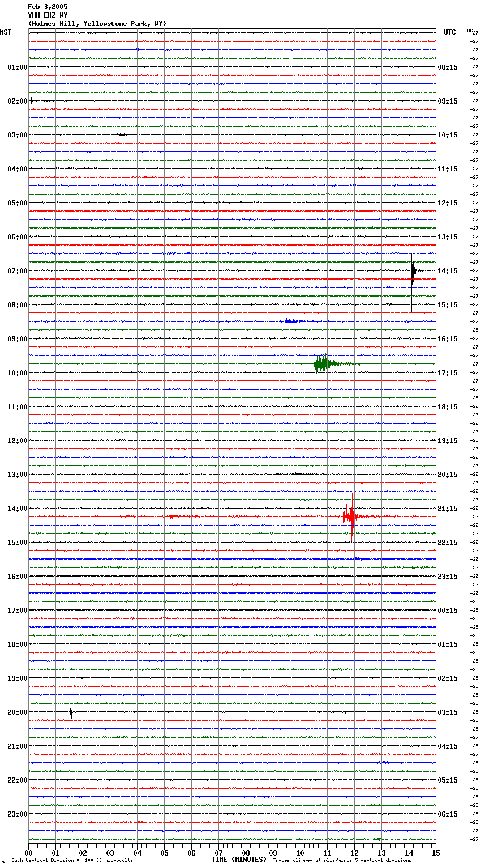Click "Each Vertical Division = 100.00 microvolts" note
Viewport: 481px width, 868px height.
pos(72,861)
